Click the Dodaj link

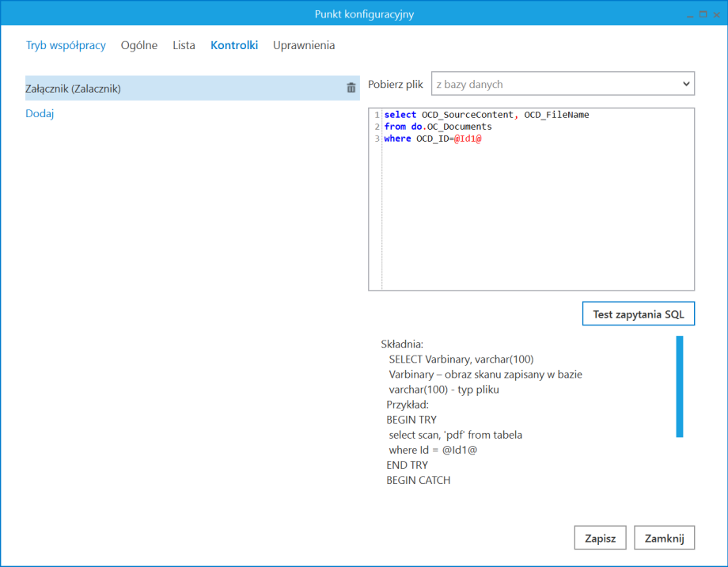click(x=40, y=113)
